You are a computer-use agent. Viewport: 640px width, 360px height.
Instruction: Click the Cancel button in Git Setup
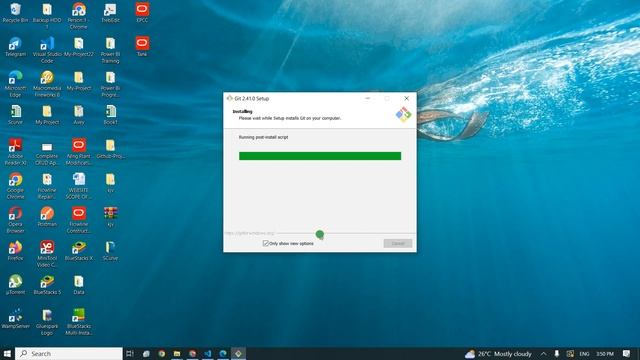click(398, 243)
